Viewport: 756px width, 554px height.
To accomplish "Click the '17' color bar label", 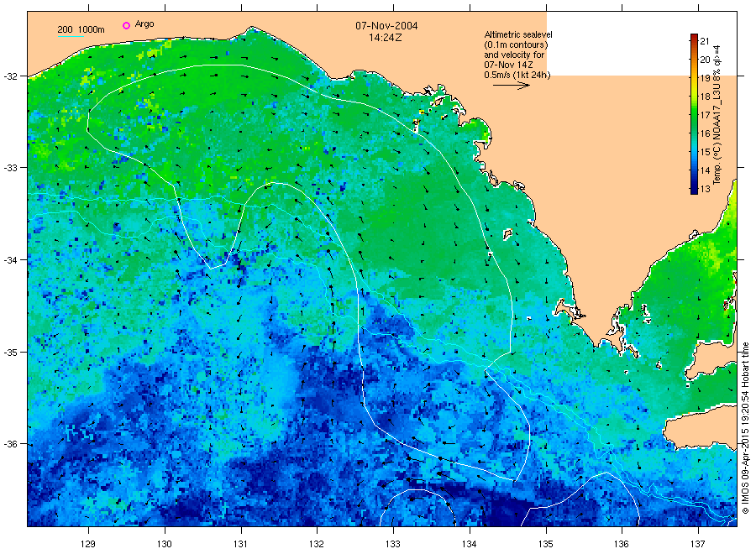I will click(x=705, y=115).
